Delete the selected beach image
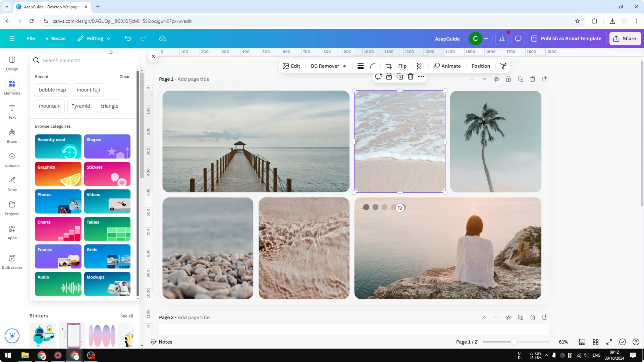 pos(410,77)
